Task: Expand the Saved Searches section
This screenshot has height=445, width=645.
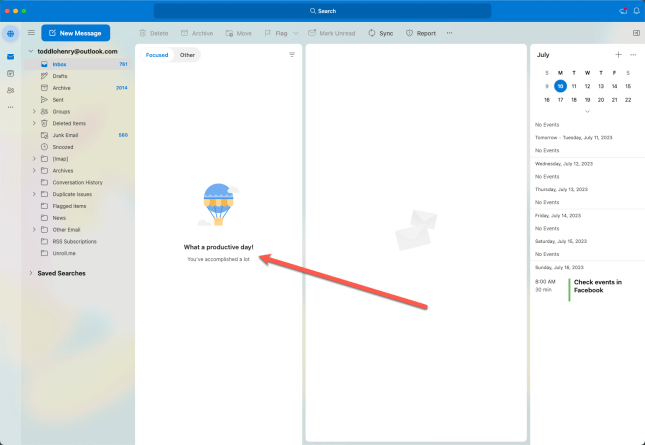Action: [x=31, y=273]
